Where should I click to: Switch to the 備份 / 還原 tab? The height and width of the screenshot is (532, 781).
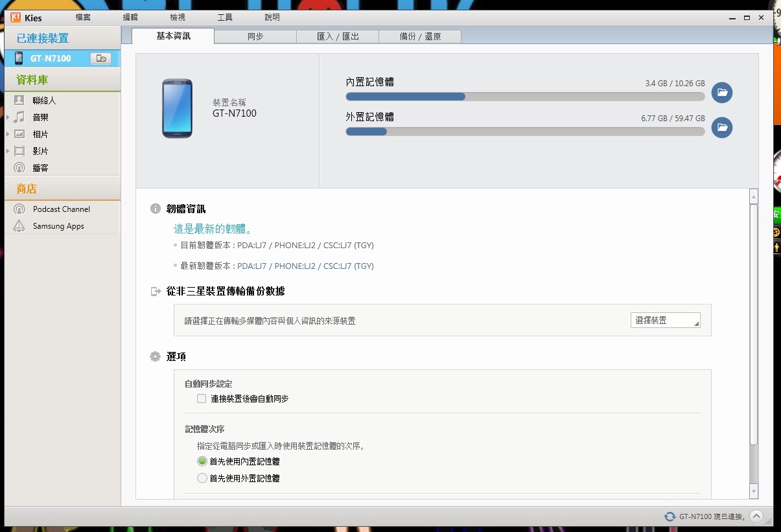420,36
